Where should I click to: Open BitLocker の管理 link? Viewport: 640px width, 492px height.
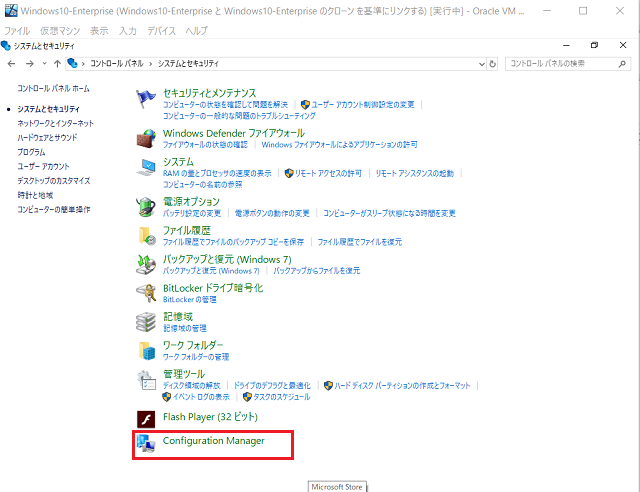pos(190,299)
